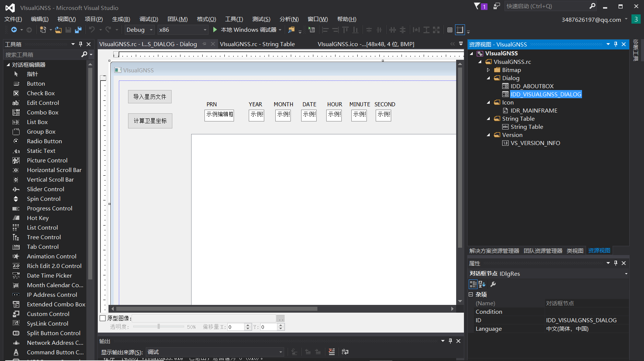Viewport: 644px width, 361px height.
Task: Toggle word wrap in output panel
Action: click(345, 352)
